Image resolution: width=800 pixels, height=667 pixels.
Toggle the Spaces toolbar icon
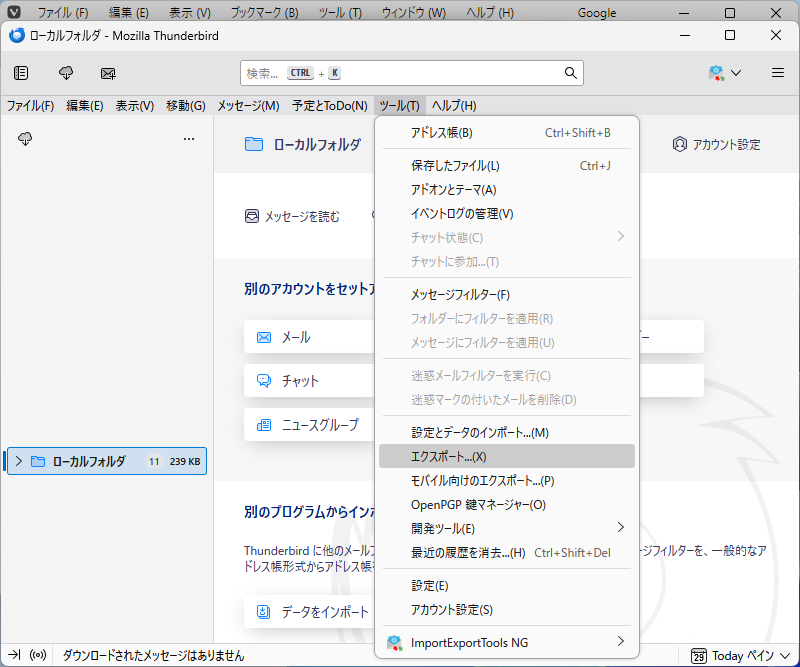point(21,73)
